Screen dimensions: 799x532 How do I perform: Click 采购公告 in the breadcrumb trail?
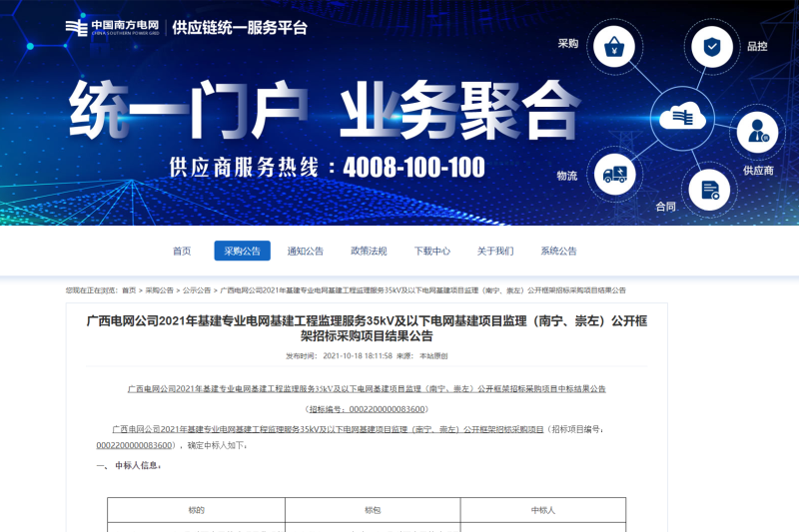pyautogui.click(x=160, y=290)
